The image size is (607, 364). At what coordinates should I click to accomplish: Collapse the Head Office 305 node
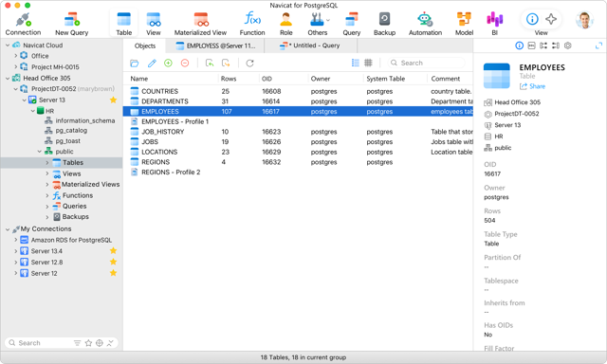click(8, 78)
